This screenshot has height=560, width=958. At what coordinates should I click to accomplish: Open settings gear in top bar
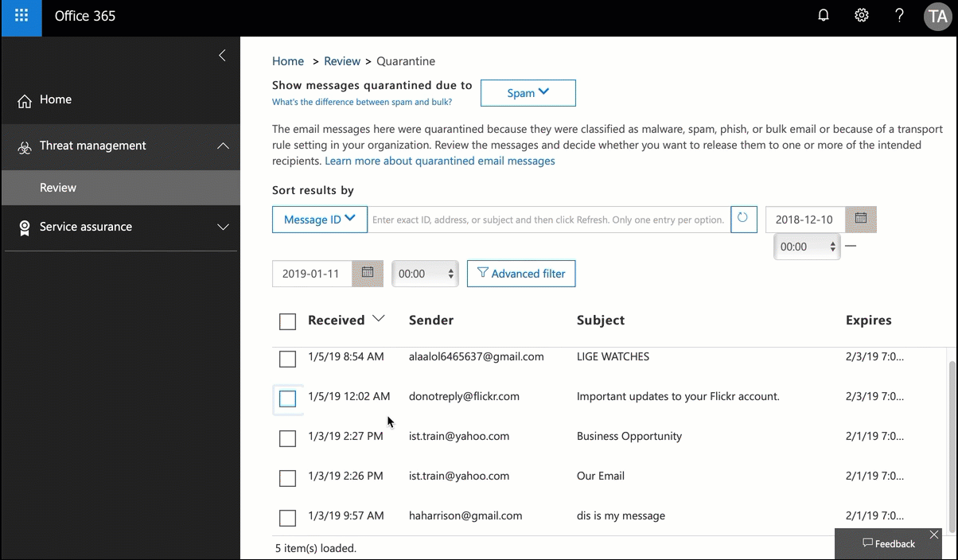coord(862,15)
